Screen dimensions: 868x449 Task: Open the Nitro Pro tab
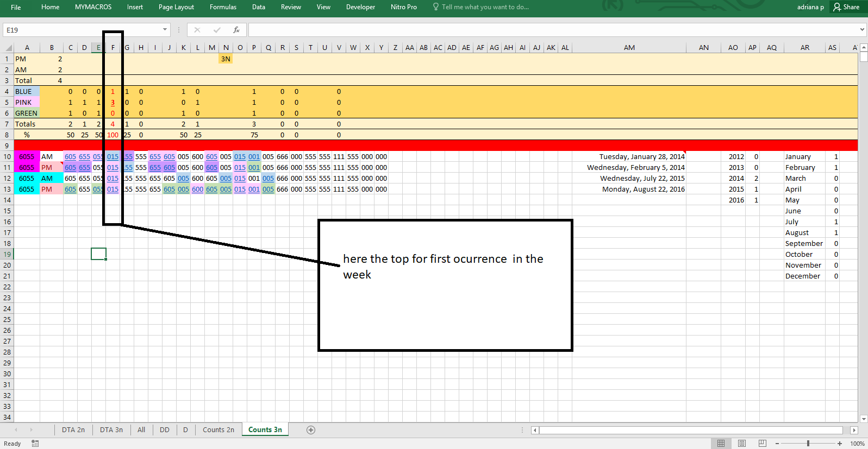[x=403, y=7]
